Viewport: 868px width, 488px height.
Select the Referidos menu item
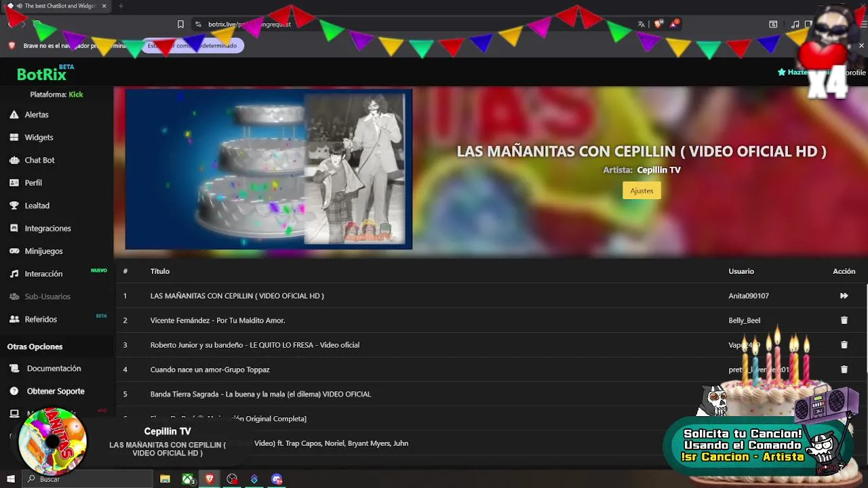tap(41, 319)
